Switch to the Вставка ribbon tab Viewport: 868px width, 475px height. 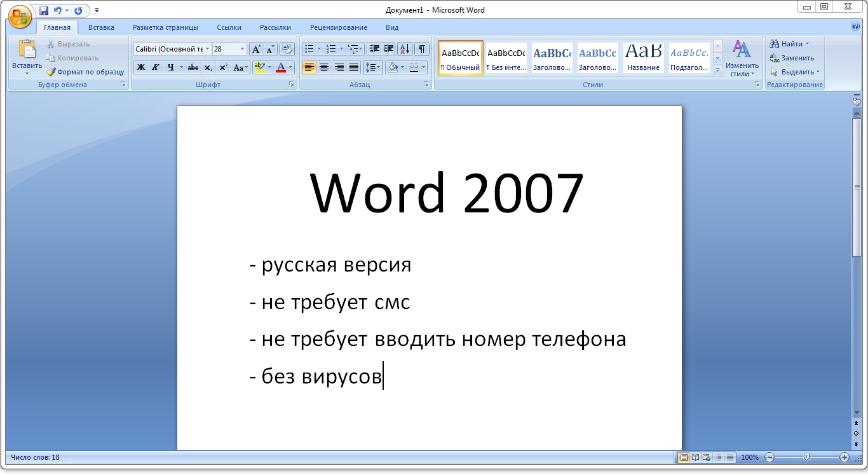(100, 27)
